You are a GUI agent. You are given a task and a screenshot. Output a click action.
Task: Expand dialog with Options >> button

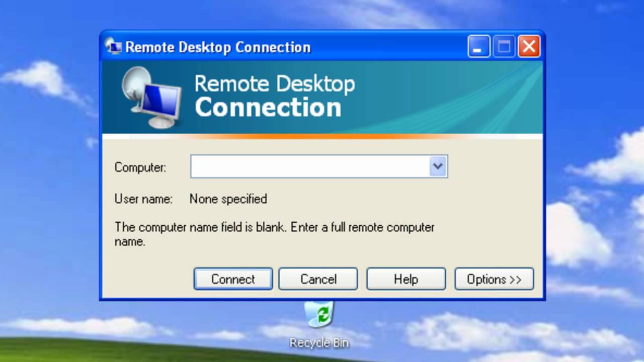494,279
